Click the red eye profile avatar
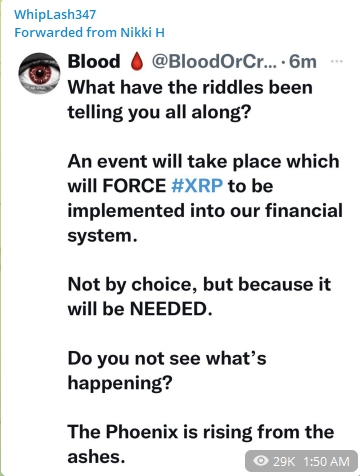 [x=39, y=73]
